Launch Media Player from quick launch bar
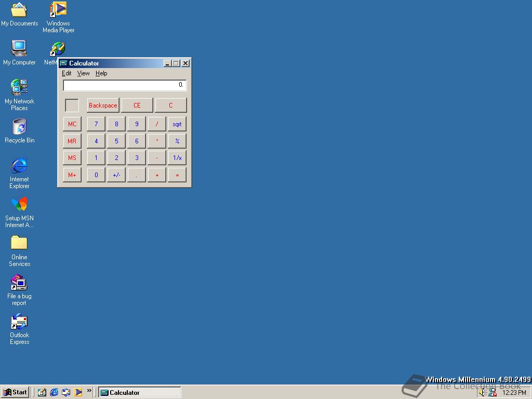 click(x=78, y=393)
